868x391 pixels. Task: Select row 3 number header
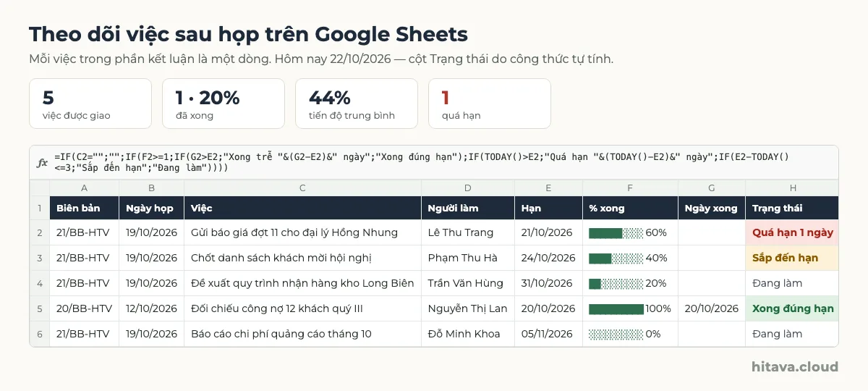pos(40,258)
